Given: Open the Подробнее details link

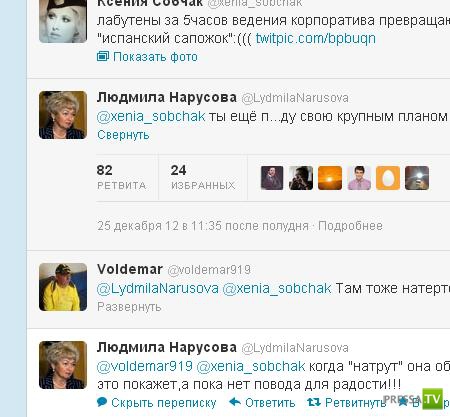Looking at the screenshot, I should [350, 226].
